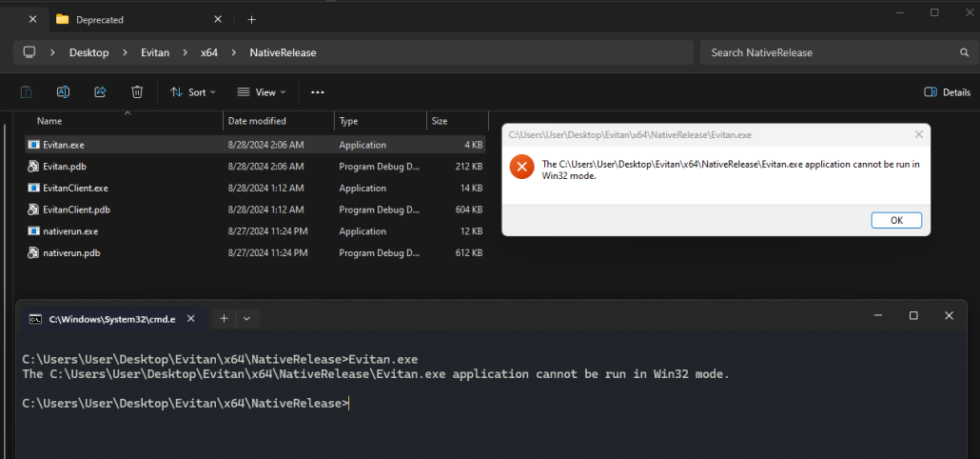Click the Evitan.pdb file icon

[x=33, y=167]
